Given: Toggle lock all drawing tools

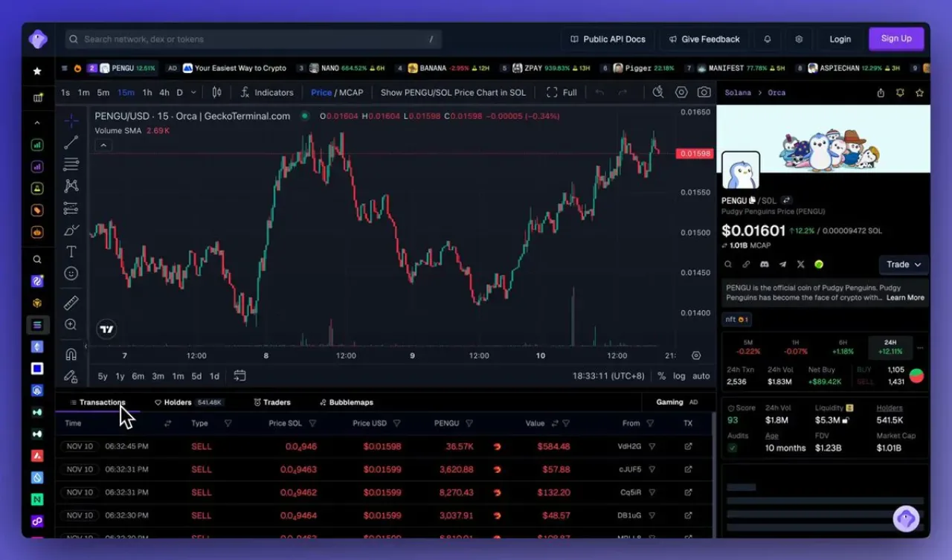Looking at the screenshot, I should [x=71, y=376].
